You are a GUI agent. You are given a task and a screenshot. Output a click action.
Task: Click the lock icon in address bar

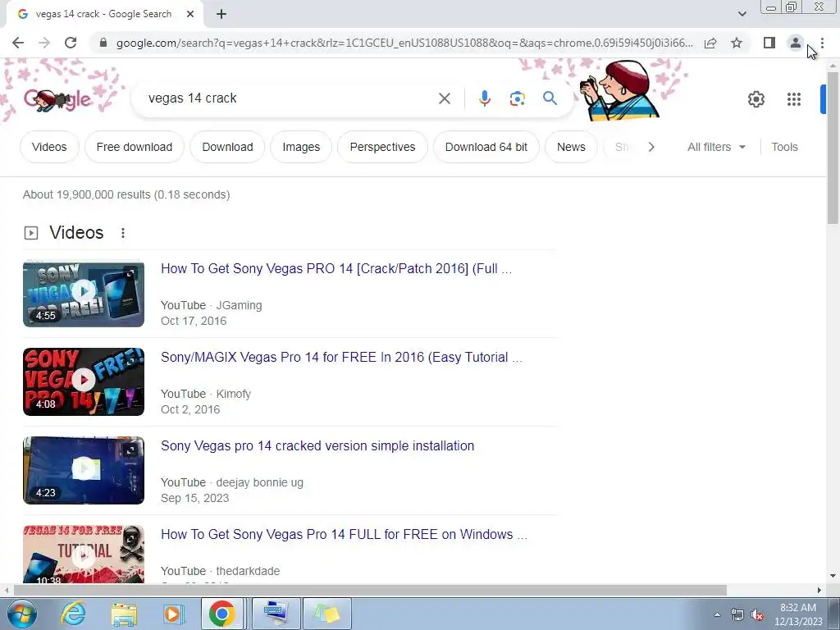click(x=103, y=43)
